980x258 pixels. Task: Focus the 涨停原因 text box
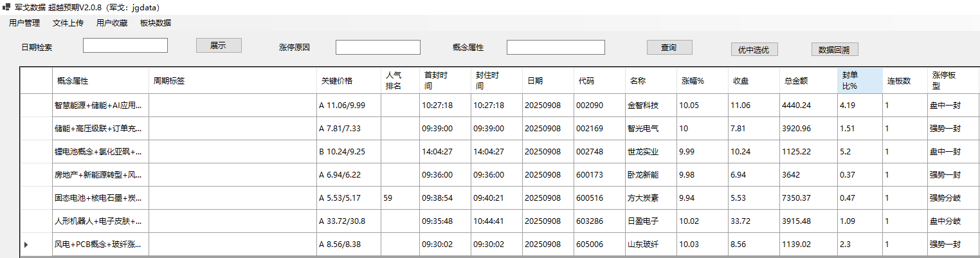point(378,48)
